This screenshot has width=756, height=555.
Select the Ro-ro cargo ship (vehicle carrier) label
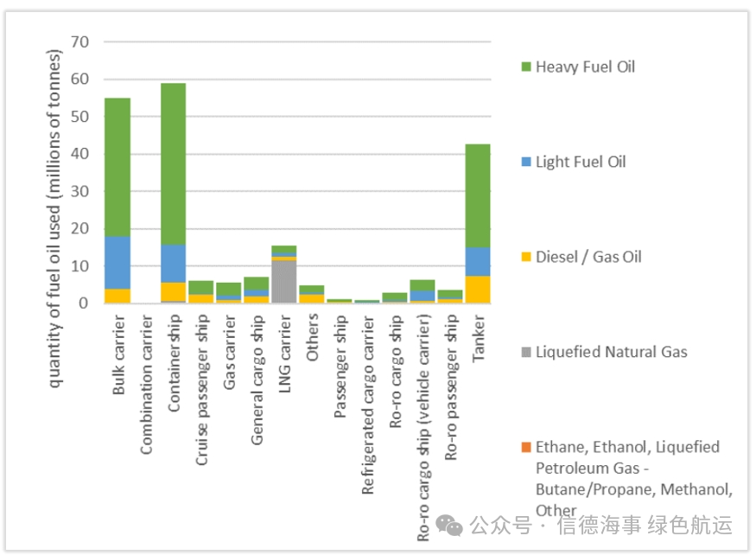coord(423,427)
